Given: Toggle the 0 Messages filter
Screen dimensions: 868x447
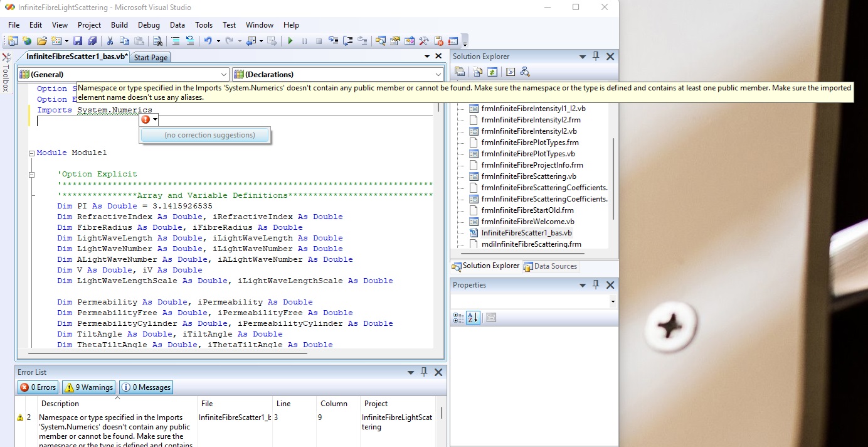Looking at the screenshot, I should point(146,387).
